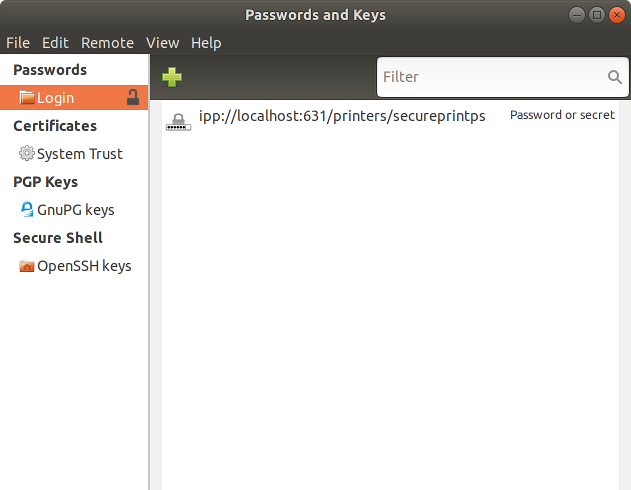Select GnuPG keys in the sidebar
Screen dimensions: 631x490
point(75,210)
